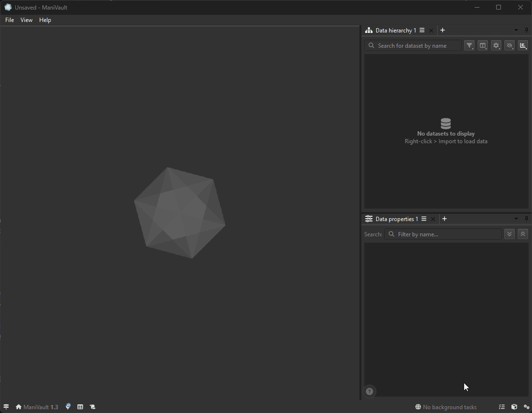The width and height of the screenshot is (532, 413).
Task: Add new tab next to Data properties
Action: (x=445, y=219)
